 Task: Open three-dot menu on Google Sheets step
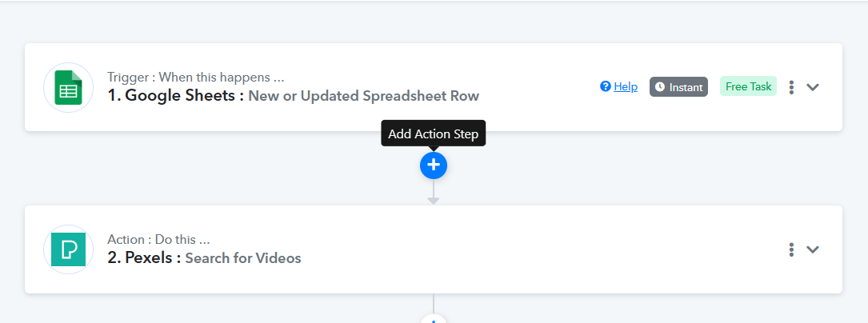[792, 87]
